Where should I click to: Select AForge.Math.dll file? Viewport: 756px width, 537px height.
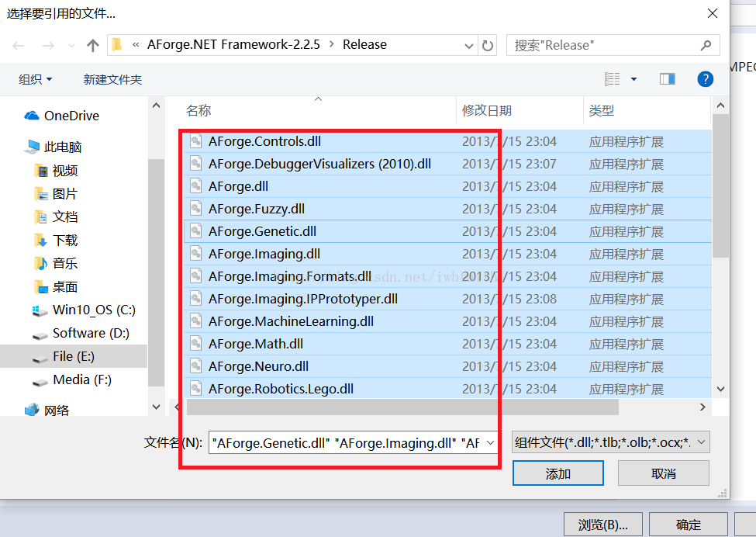pos(447,344)
